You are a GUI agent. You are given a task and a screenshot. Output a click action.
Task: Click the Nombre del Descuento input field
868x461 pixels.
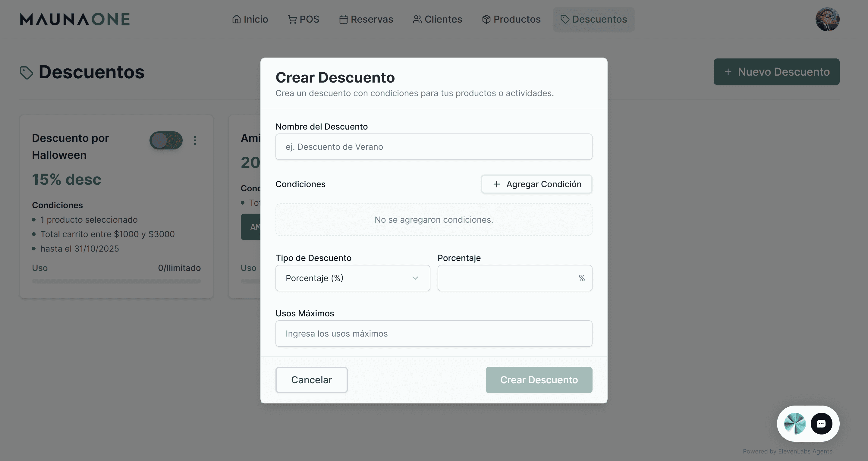[x=434, y=147]
